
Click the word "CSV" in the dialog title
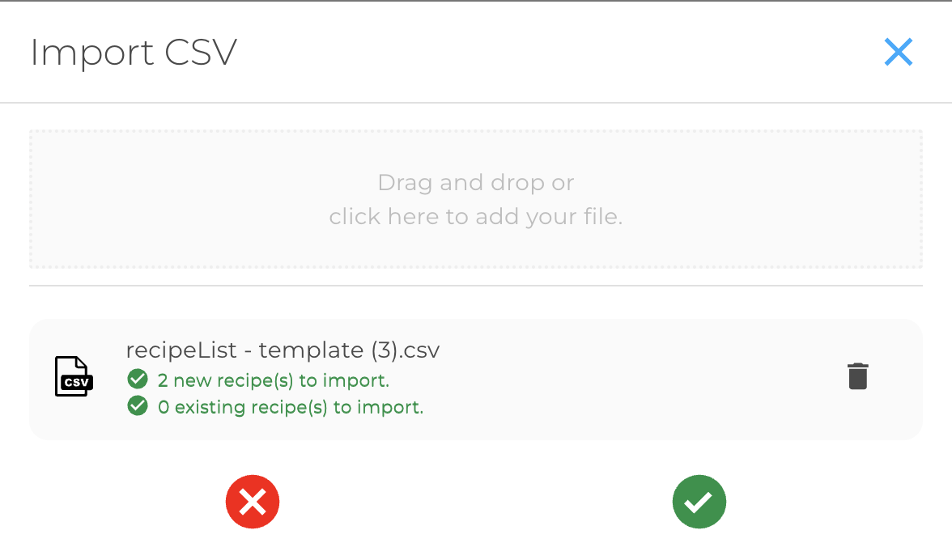(201, 53)
